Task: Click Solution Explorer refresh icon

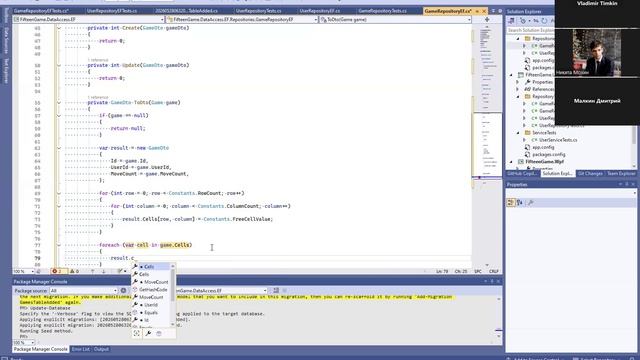Action: click(544, 21)
